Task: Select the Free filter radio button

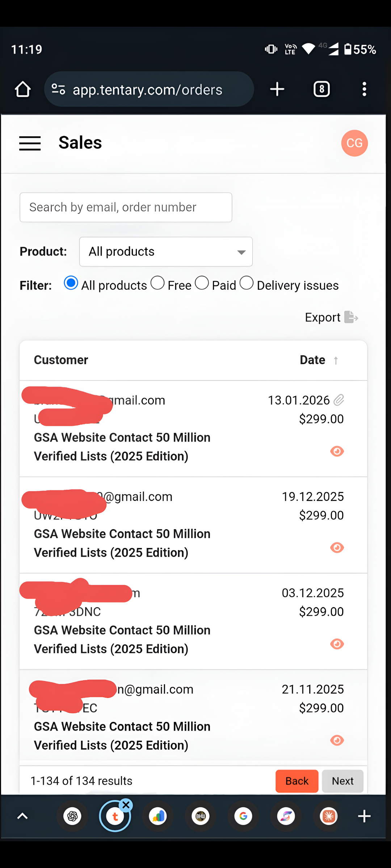Action: [x=157, y=283]
